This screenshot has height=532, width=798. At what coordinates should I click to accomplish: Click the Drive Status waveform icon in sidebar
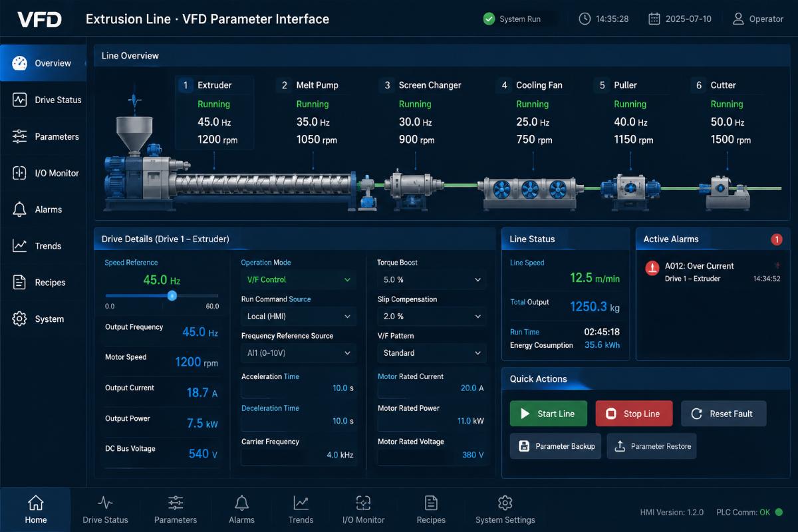[19, 100]
